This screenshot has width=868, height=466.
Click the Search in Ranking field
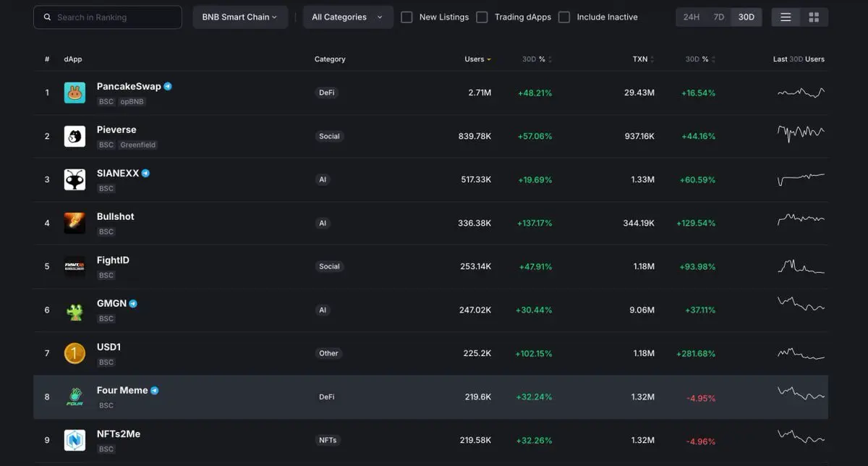coord(108,17)
